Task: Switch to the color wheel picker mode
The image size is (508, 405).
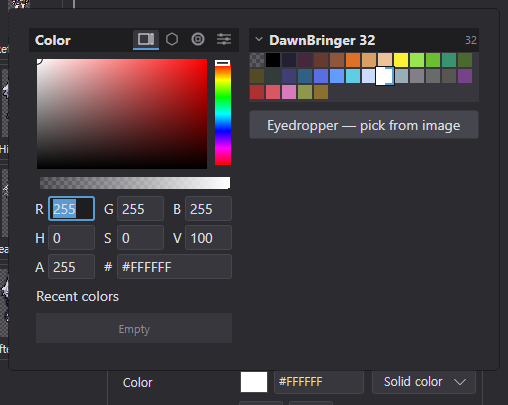Action: [x=198, y=39]
